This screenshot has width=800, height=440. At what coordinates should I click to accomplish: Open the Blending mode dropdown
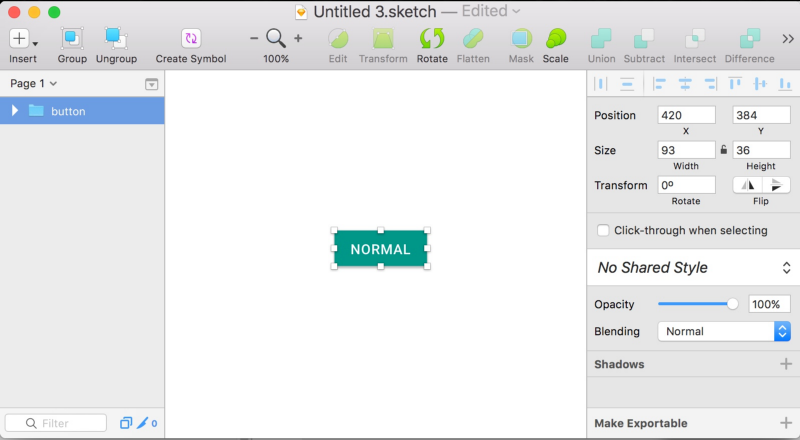[723, 331]
